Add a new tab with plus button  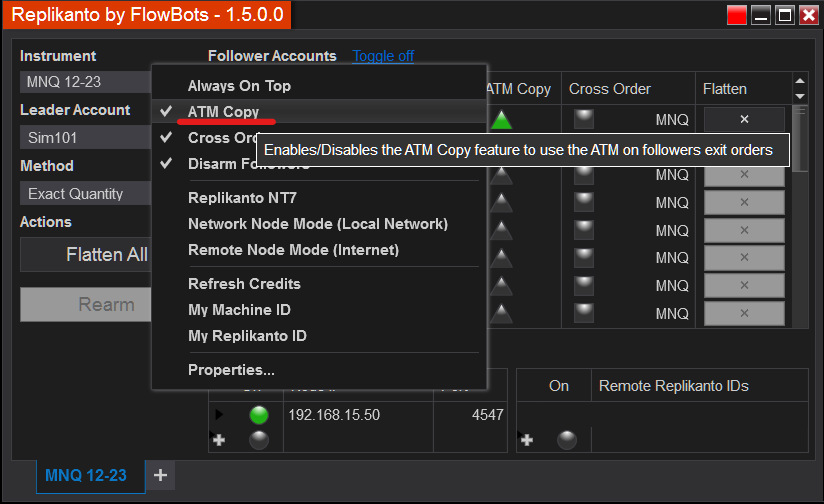click(160, 475)
